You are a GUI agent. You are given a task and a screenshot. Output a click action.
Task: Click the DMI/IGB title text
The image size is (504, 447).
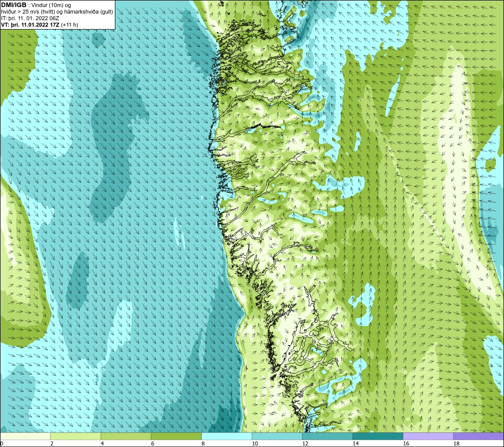tap(14, 5)
